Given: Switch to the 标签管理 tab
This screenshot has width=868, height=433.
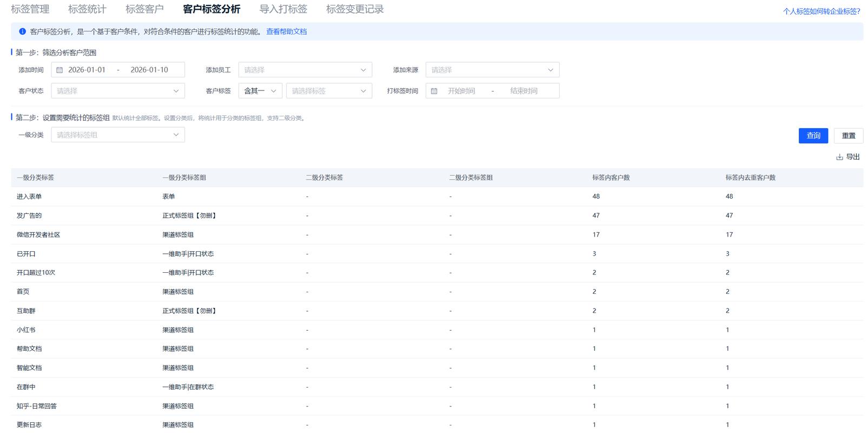Looking at the screenshot, I should click(x=30, y=9).
